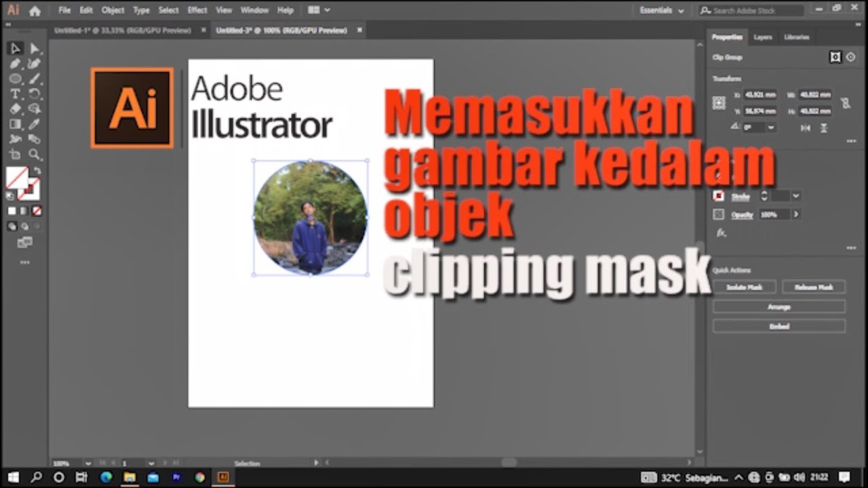Select the Eraser tool
The image size is (868, 488).
(x=15, y=108)
